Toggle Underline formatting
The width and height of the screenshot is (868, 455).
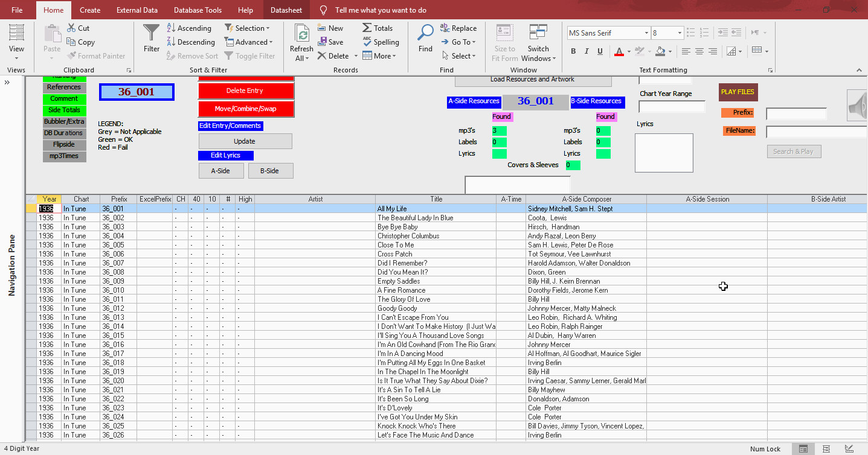pos(600,51)
